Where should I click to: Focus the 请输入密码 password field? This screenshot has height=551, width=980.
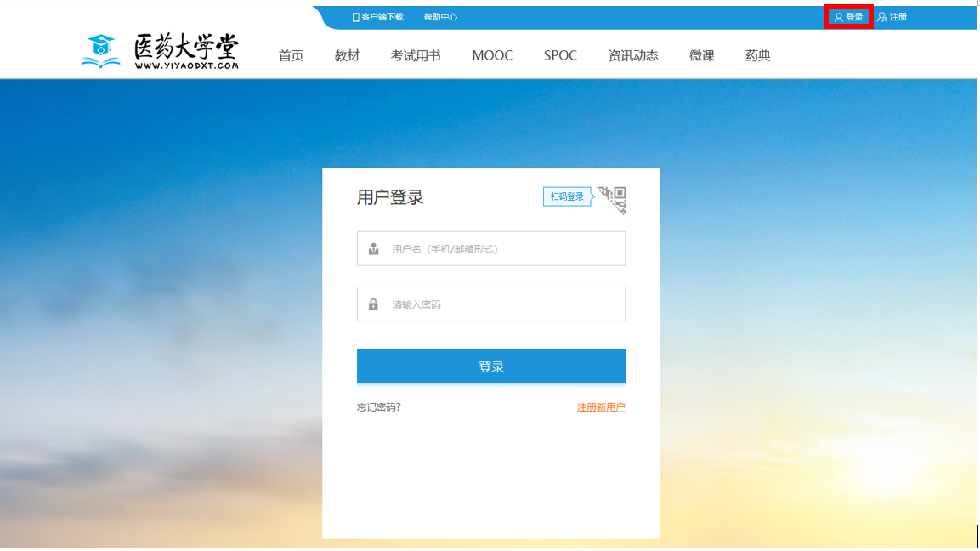pos(501,304)
